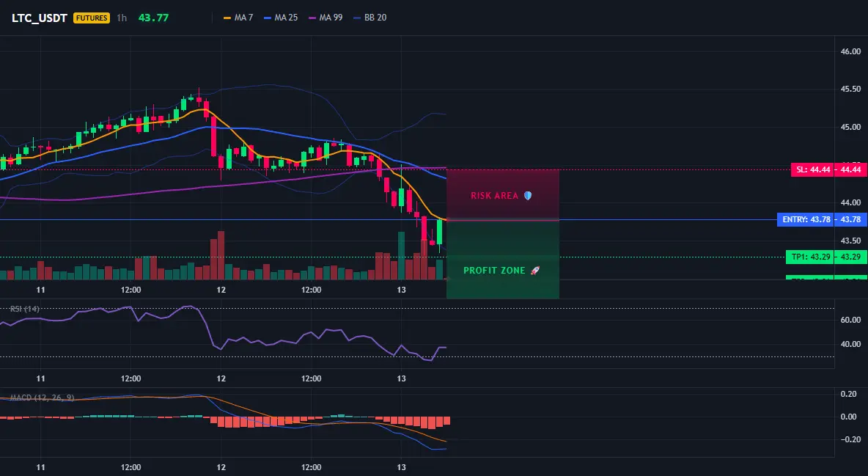Image resolution: width=868 pixels, height=476 pixels.
Task: Click the 0.20 MACD axis value
Action: coord(849,394)
